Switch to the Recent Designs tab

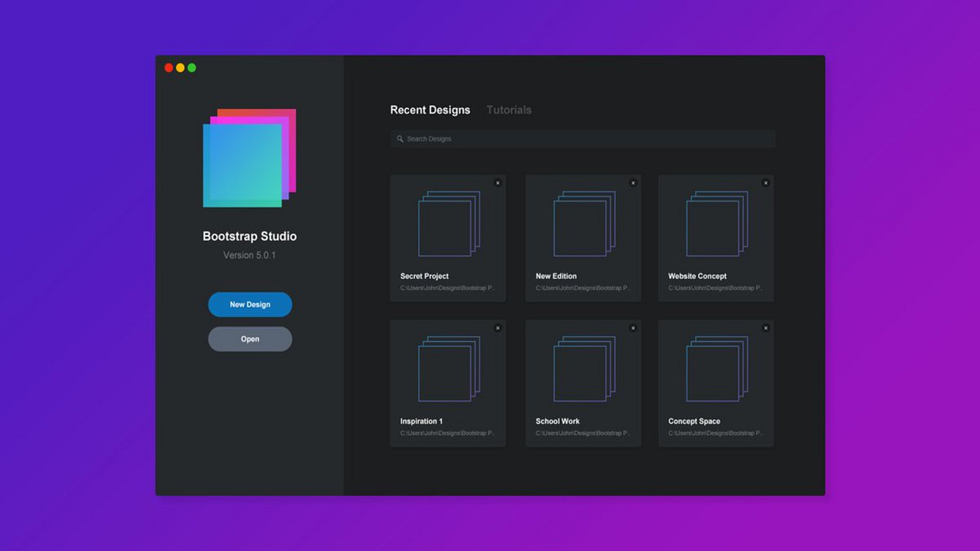tap(430, 110)
